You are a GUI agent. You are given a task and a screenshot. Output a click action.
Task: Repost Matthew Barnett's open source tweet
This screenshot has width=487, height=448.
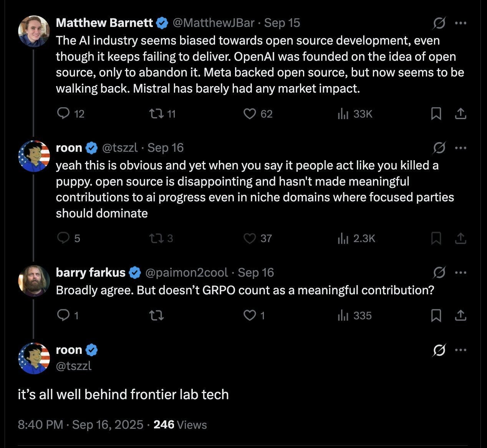pyautogui.click(x=156, y=113)
